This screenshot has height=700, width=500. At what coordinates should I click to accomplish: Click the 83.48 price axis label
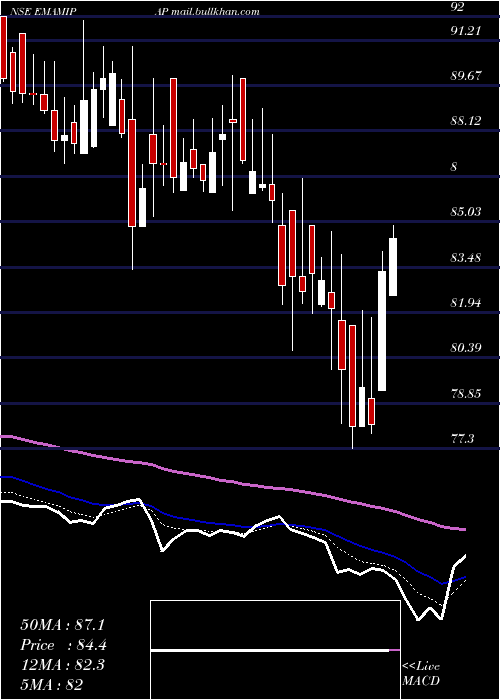click(x=466, y=258)
